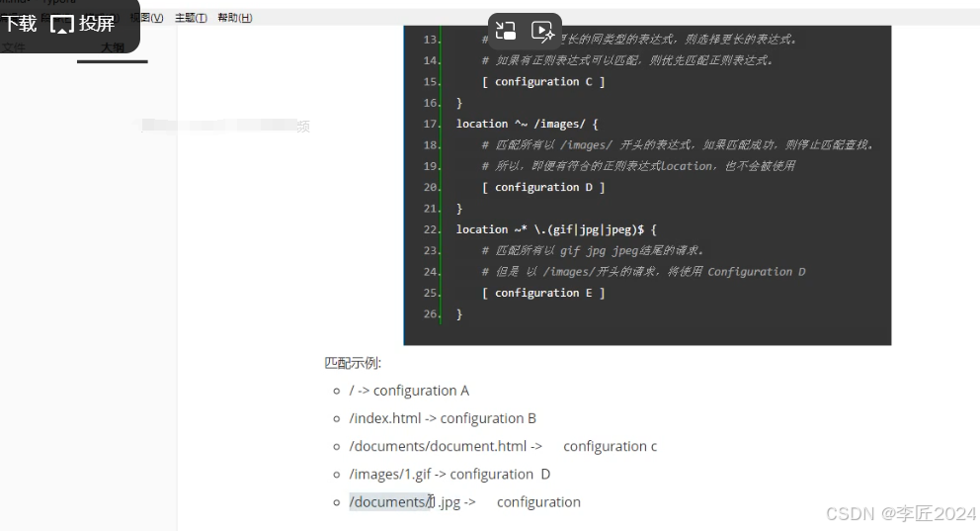Switch to the 大纲 outline tab
The image size is (980, 531).
[x=113, y=47]
